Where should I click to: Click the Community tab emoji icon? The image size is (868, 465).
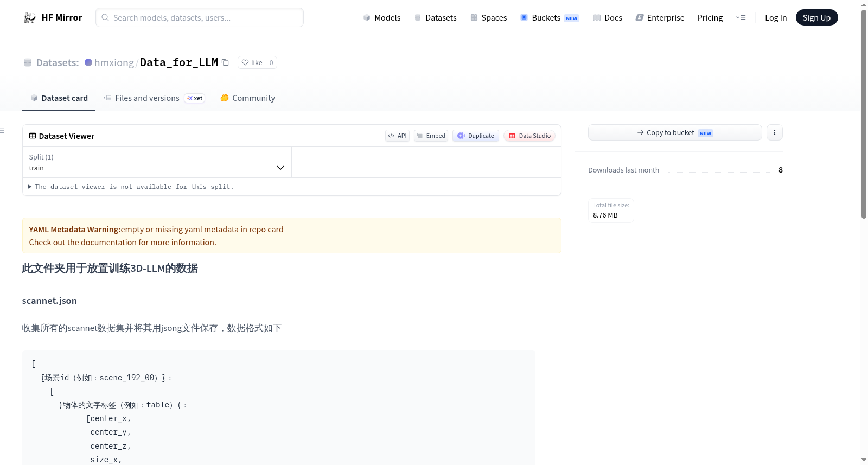pyautogui.click(x=225, y=98)
